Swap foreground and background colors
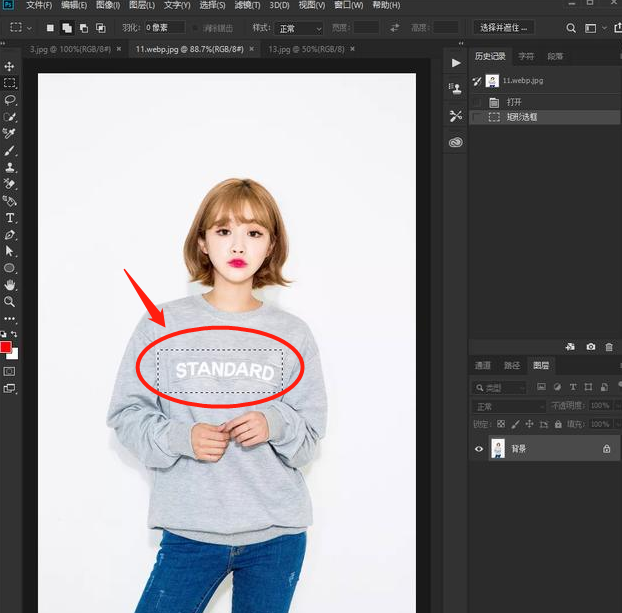The height and width of the screenshot is (613, 622). (x=14, y=334)
